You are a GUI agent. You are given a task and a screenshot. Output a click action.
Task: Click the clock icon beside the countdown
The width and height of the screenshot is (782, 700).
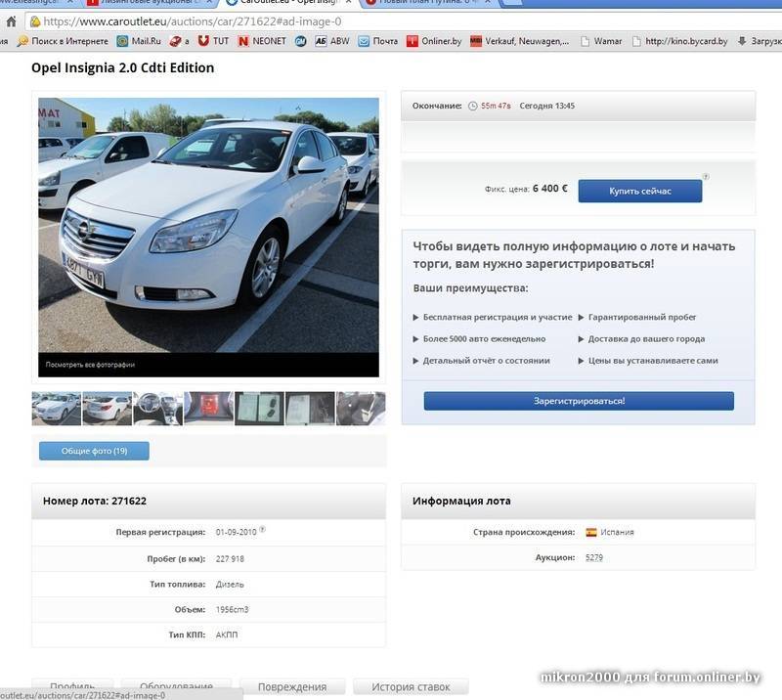coord(472,106)
